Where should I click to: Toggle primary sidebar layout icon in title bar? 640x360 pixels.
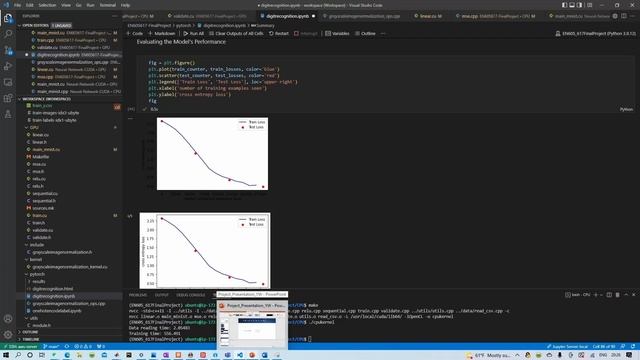564,5
